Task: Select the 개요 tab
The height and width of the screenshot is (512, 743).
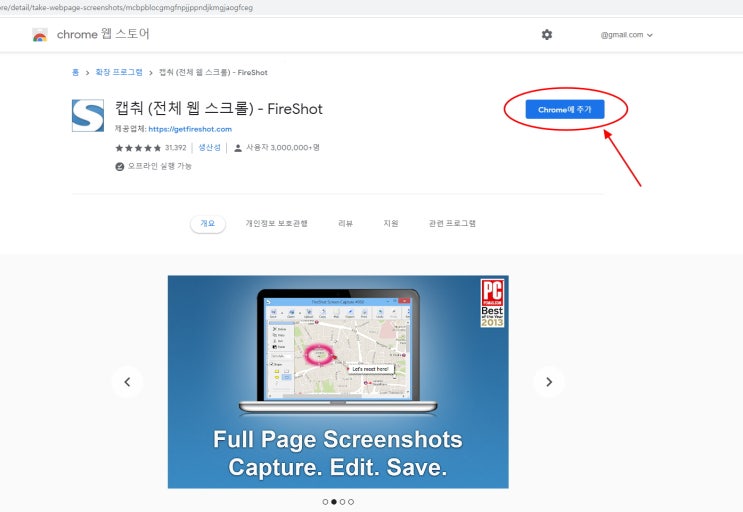Action: click(x=208, y=224)
